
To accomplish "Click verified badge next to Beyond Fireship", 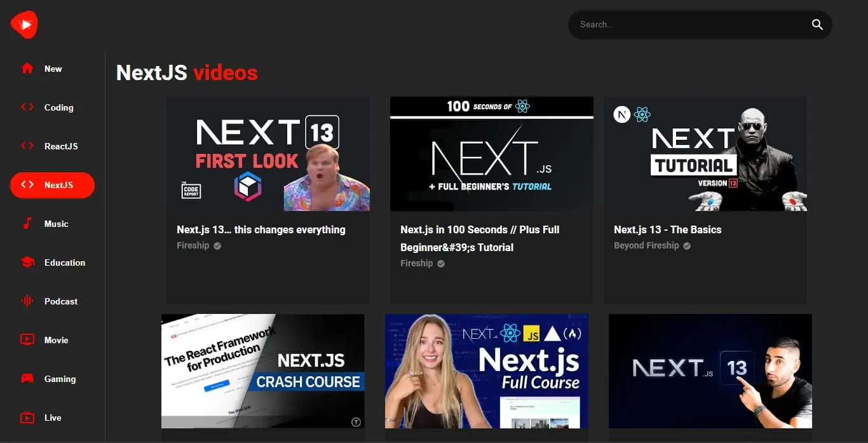I will tap(687, 246).
